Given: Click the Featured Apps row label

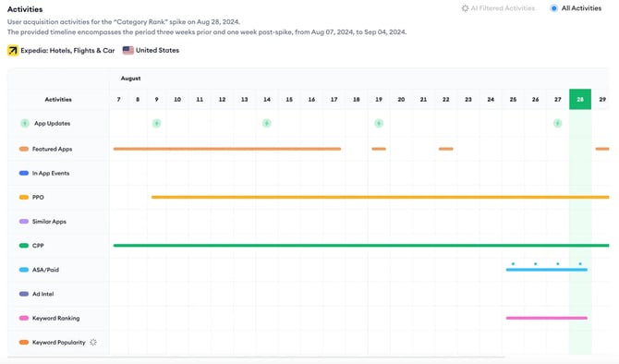Looking at the screenshot, I should (52, 149).
